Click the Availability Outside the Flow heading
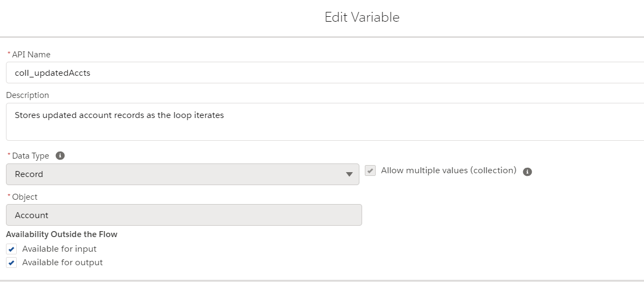This screenshot has width=644, height=282. point(62,234)
